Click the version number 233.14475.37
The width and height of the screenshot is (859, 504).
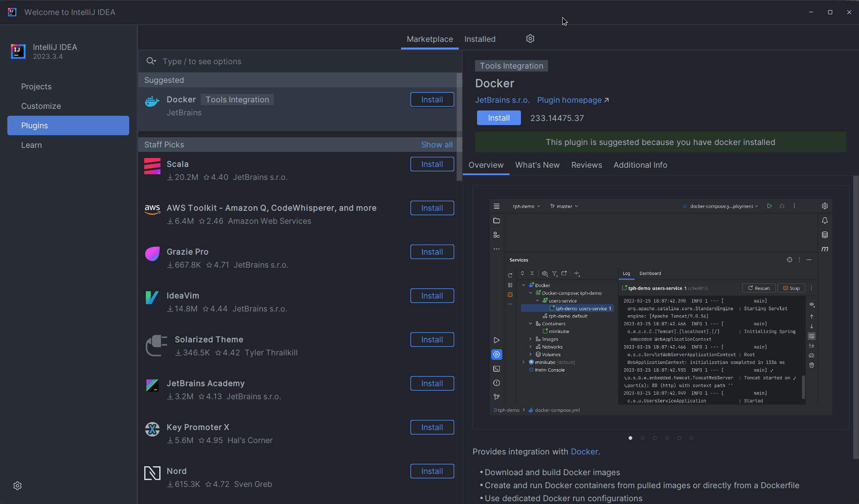[x=557, y=118]
